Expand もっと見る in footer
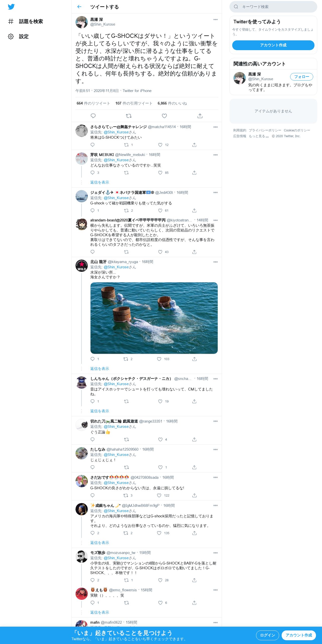Image resolution: width=322 pixels, height=644 pixels. pos(259,136)
